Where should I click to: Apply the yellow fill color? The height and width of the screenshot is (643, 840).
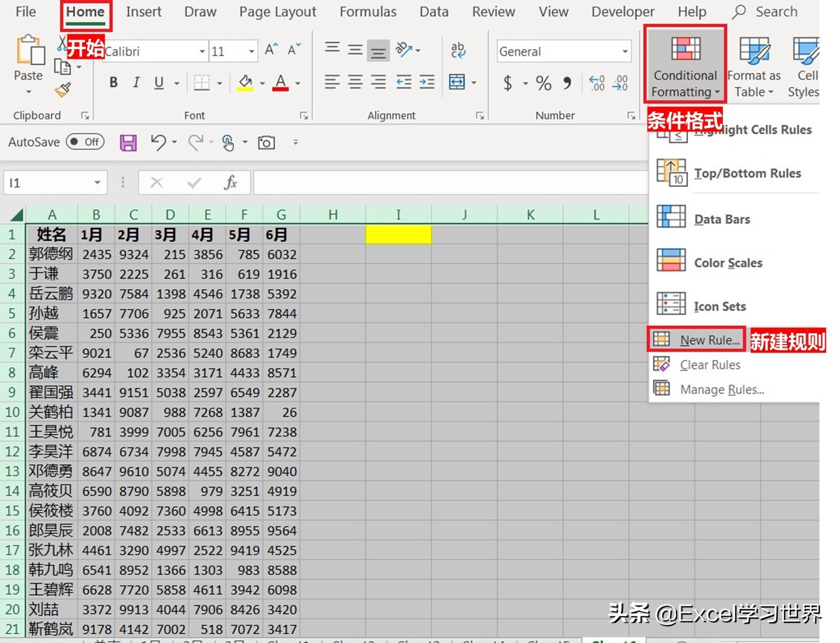click(246, 83)
